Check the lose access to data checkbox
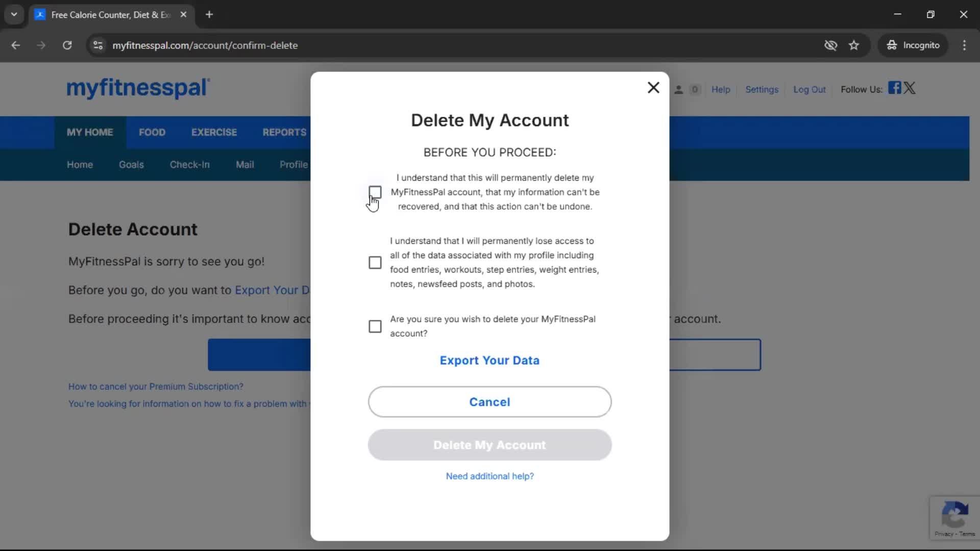Image resolution: width=980 pixels, height=551 pixels. pos(375,262)
